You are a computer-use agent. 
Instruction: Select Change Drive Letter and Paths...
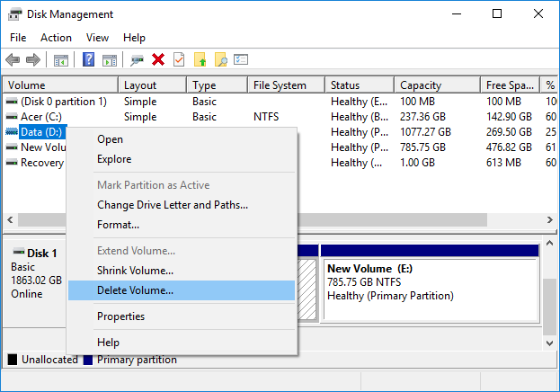click(x=172, y=205)
